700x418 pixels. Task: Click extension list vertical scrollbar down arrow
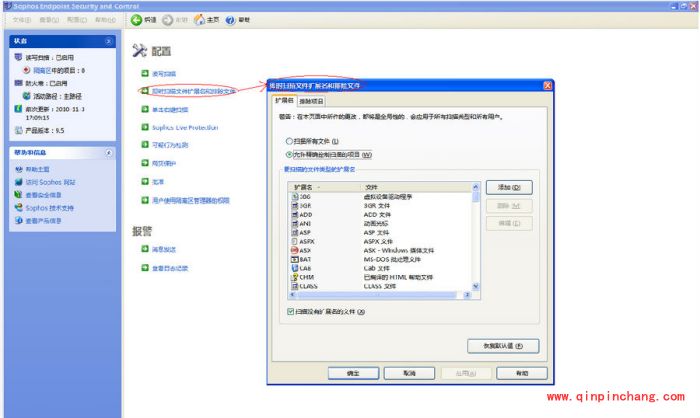[475, 286]
